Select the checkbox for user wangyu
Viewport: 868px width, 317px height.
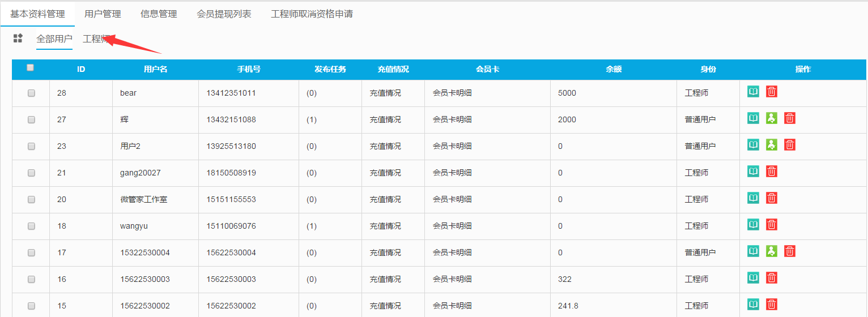coord(31,226)
